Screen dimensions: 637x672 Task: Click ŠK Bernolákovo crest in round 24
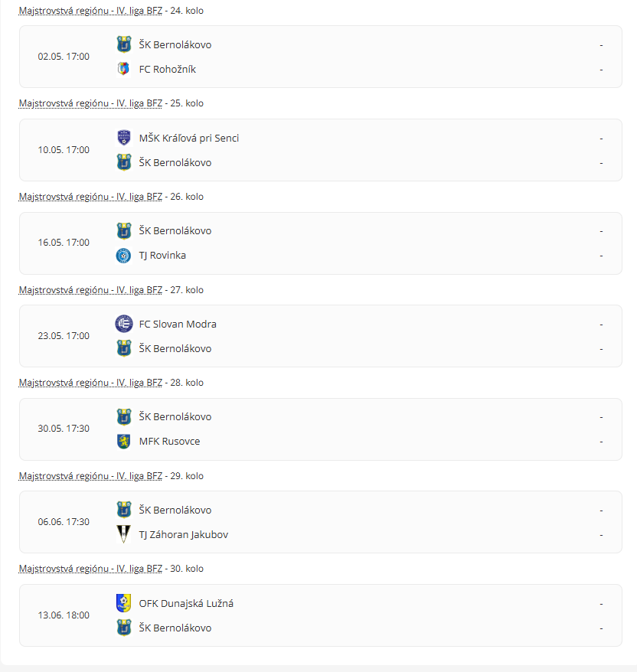(123, 44)
